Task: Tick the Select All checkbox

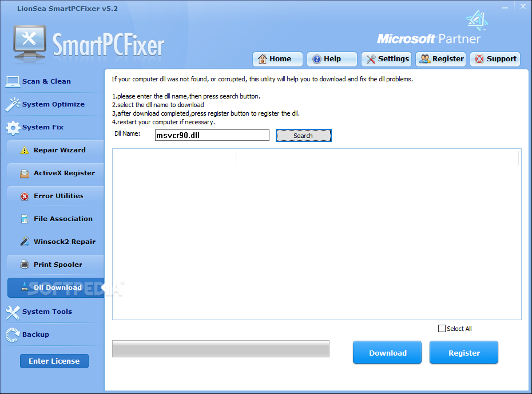Action: pos(442,329)
